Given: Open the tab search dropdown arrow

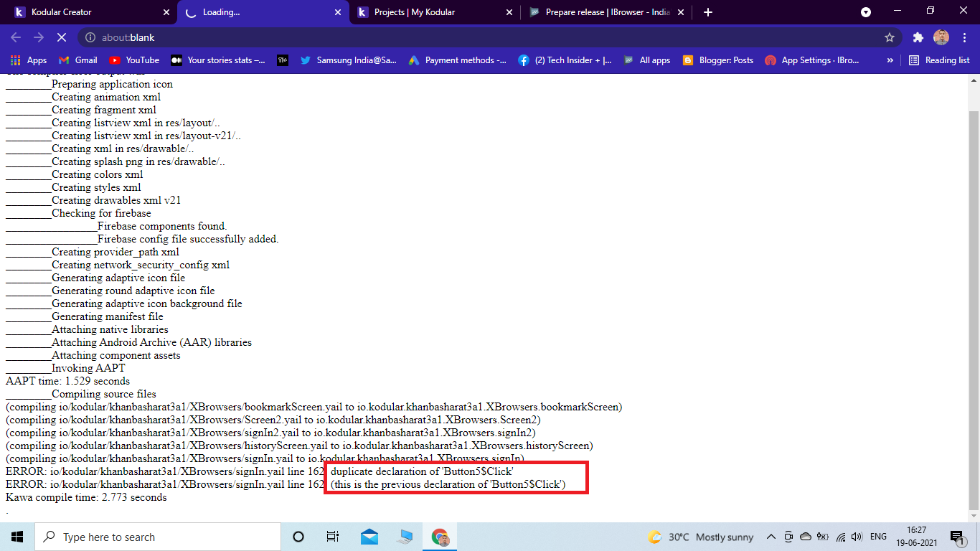Looking at the screenshot, I should pyautogui.click(x=866, y=12).
